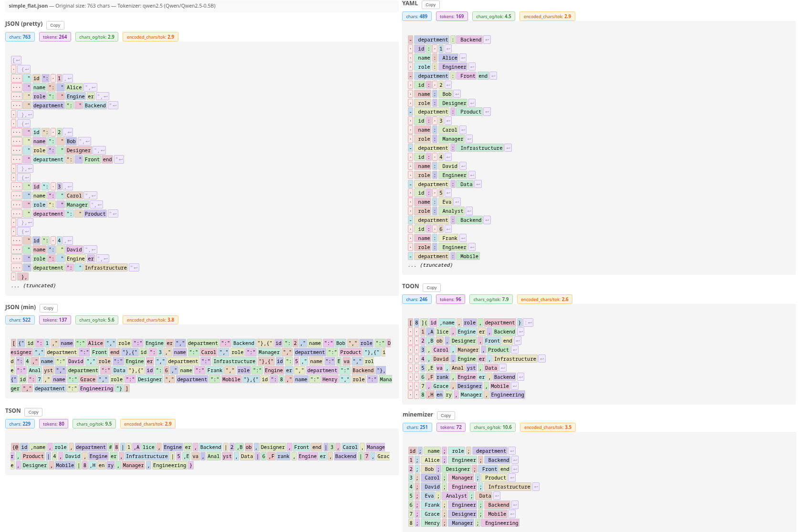Image resolution: width=800 pixels, height=532 pixels.
Task: Click YAML's 'encoded_chars/tok: 2.9' badge
Action: 547,16
